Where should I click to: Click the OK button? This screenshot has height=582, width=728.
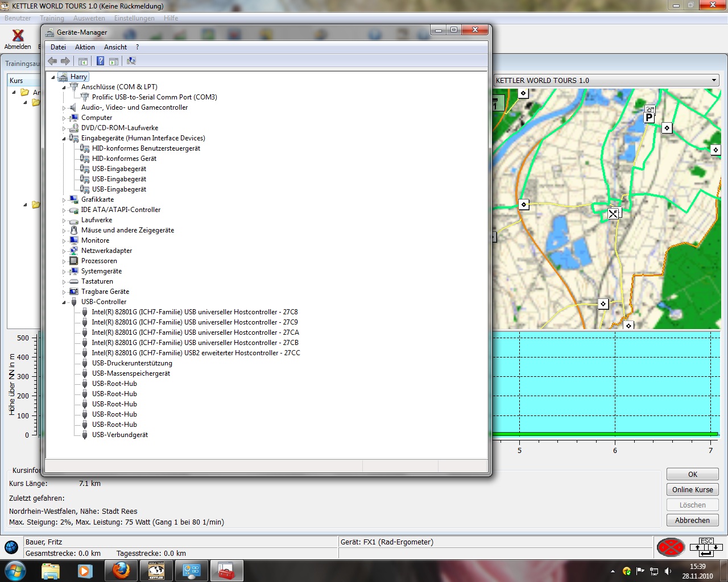tap(692, 474)
